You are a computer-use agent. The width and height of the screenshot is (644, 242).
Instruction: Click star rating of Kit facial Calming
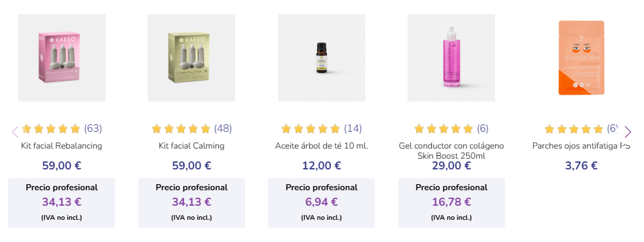[x=181, y=129]
